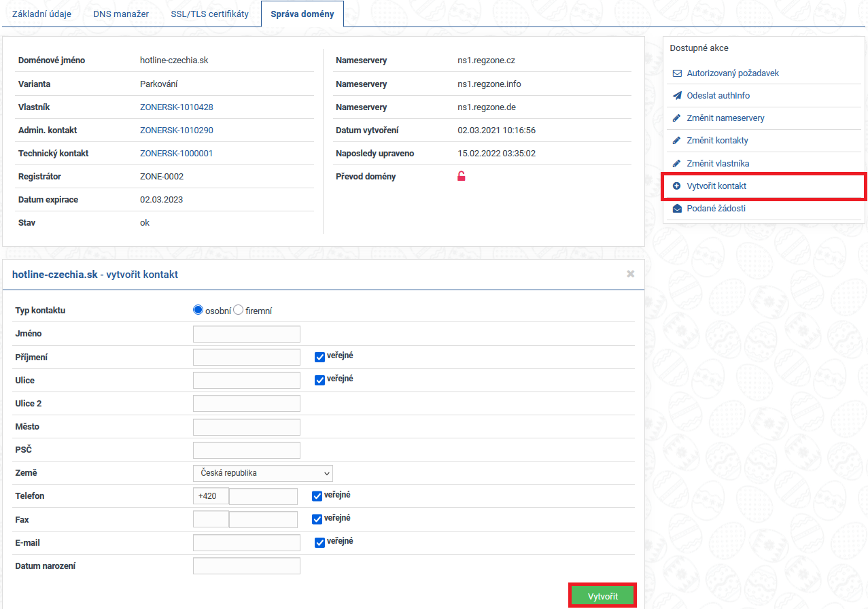Viewport: 868px width, 609px height.
Task: Click the plus icon beside Vytvořit kontakt
Action: click(677, 186)
